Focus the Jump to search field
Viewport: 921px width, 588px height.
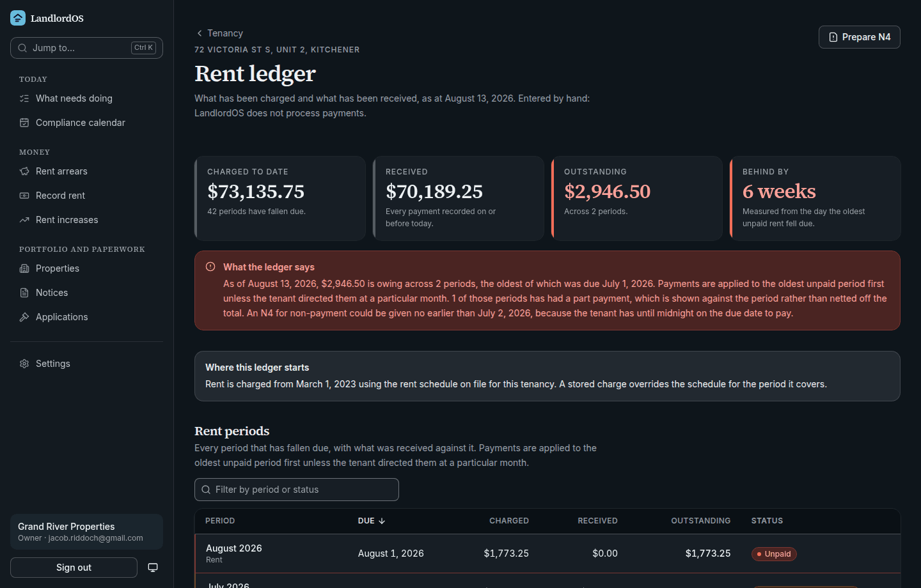point(86,48)
